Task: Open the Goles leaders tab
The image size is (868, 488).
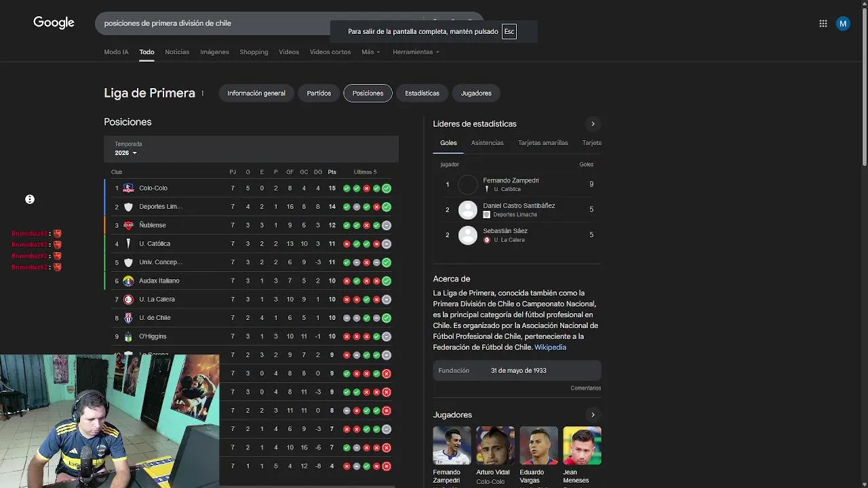Action: (x=448, y=143)
